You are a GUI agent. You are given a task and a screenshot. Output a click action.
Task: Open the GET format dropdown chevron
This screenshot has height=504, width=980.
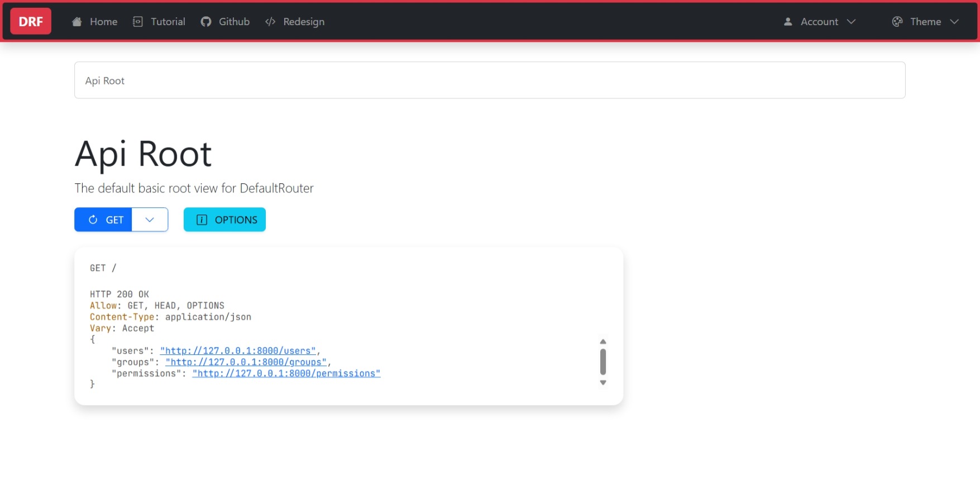tap(149, 220)
